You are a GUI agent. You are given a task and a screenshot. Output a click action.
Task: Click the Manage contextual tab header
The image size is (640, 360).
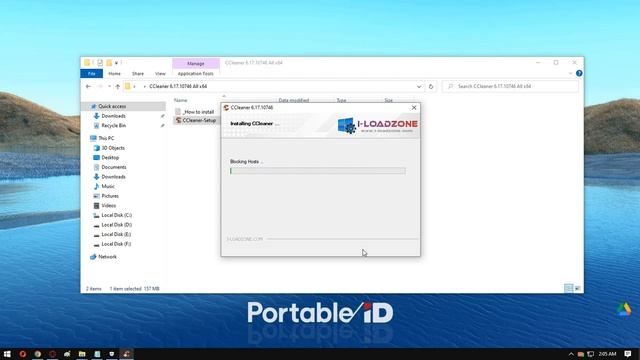196,64
